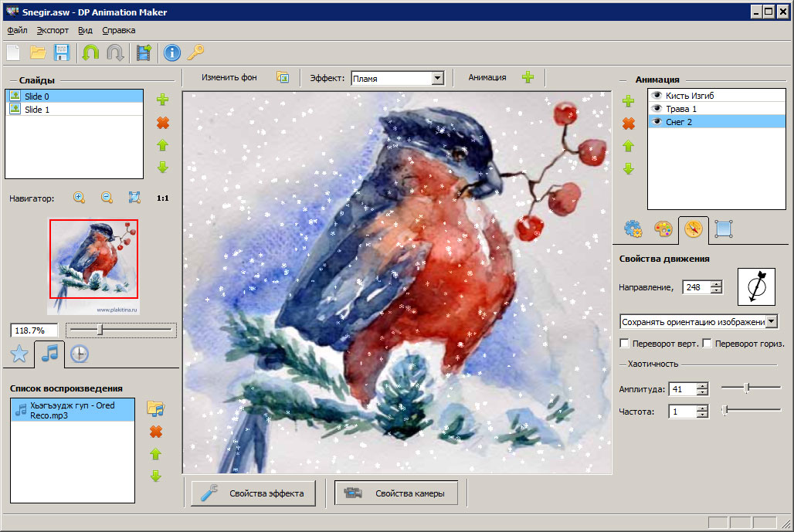794x532 pixels.
Task: Add an animation layer in the Анимация panel
Action: tap(629, 100)
